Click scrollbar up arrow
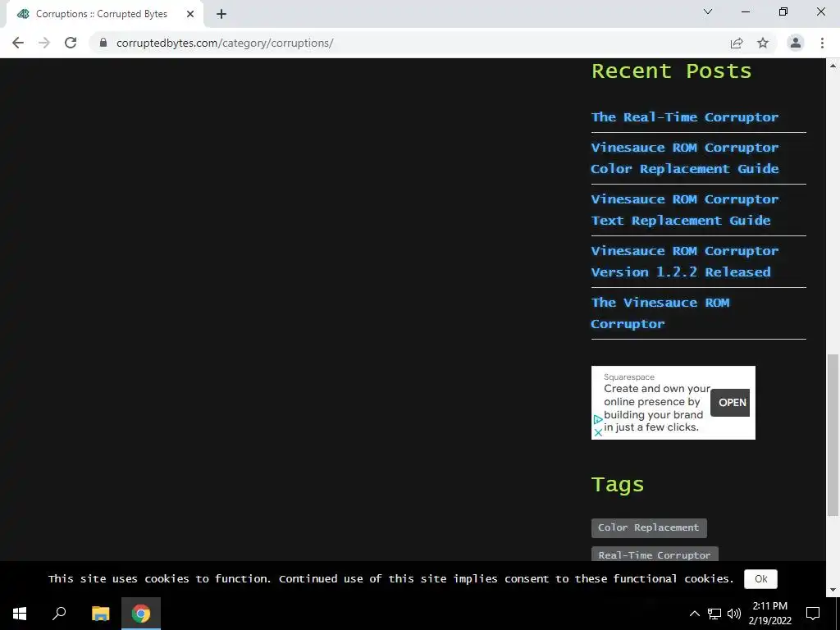The height and width of the screenshot is (630, 840). [833, 66]
